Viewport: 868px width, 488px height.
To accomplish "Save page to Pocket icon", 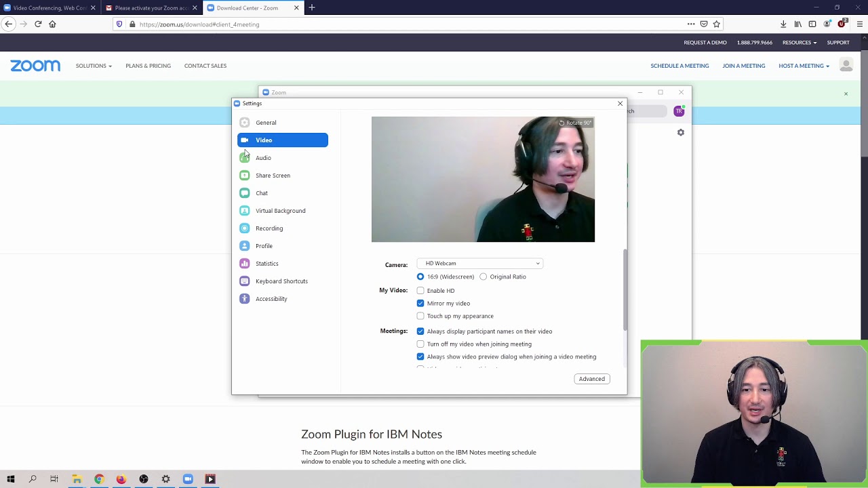I will [x=704, y=24].
